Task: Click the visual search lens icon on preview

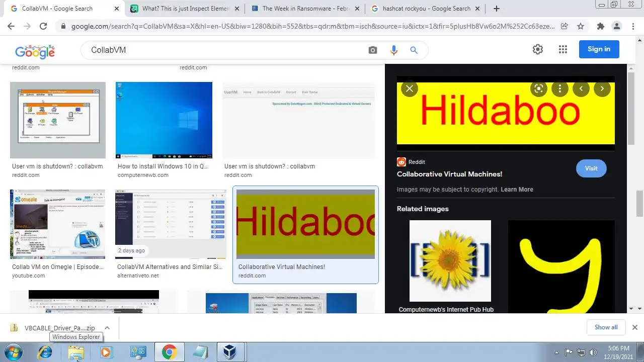Action: coord(539,88)
